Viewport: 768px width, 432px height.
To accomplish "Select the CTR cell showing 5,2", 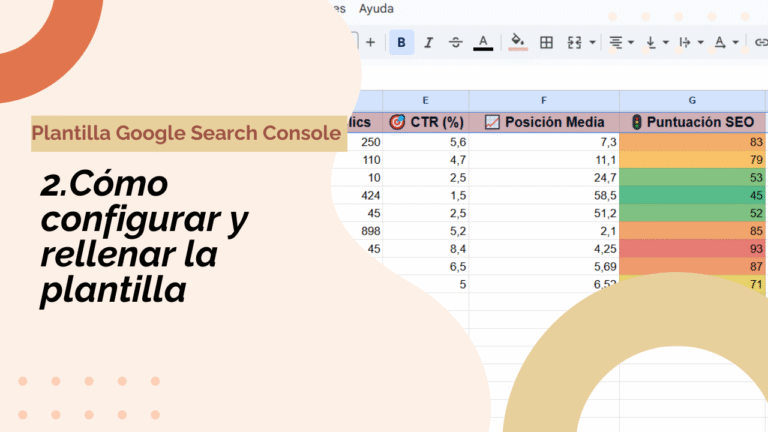I will pyautogui.click(x=425, y=231).
